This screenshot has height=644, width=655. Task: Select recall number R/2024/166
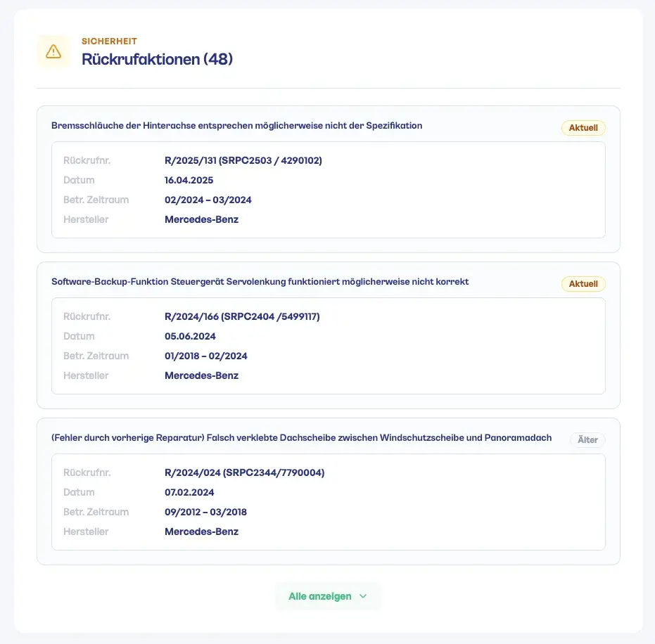pos(242,316)
